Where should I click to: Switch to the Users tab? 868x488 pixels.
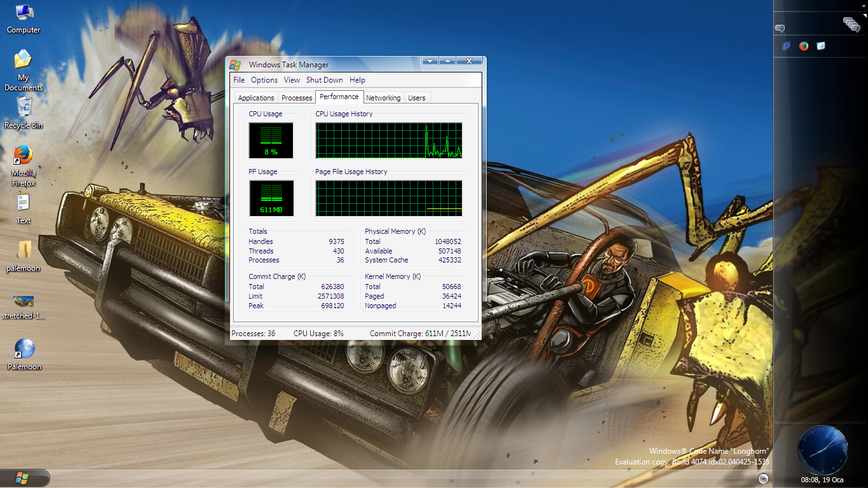pos(417,98)
